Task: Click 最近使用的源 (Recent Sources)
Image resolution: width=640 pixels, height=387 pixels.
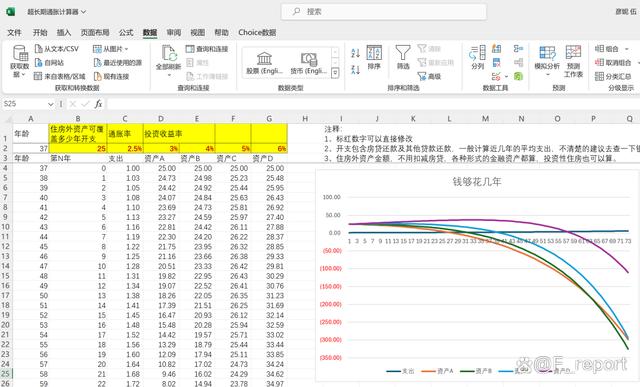Action: [118, 62]
